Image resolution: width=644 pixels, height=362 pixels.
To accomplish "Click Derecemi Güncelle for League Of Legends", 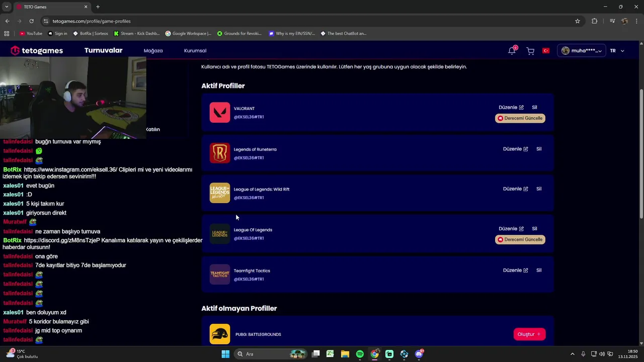I will point(520,240).
